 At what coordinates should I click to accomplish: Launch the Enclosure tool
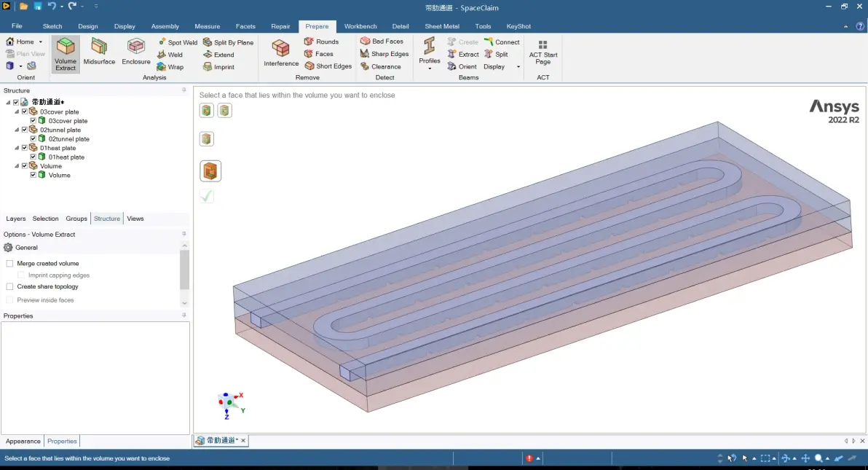135,52
